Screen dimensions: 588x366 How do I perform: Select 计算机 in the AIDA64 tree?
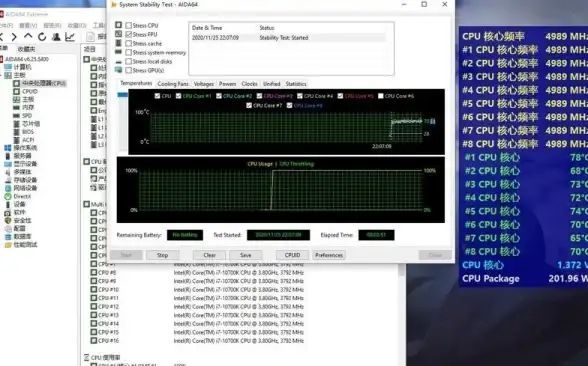(22, 67)
